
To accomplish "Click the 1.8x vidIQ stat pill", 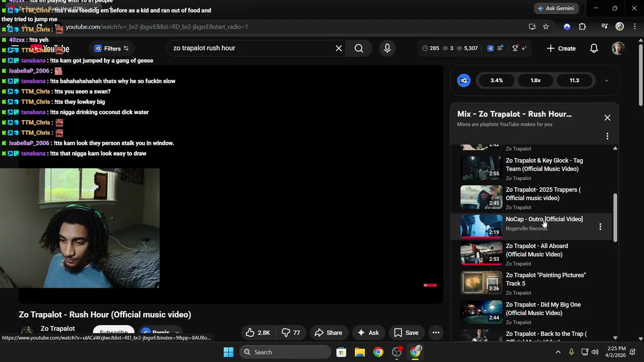I will (x=535, y=80).
